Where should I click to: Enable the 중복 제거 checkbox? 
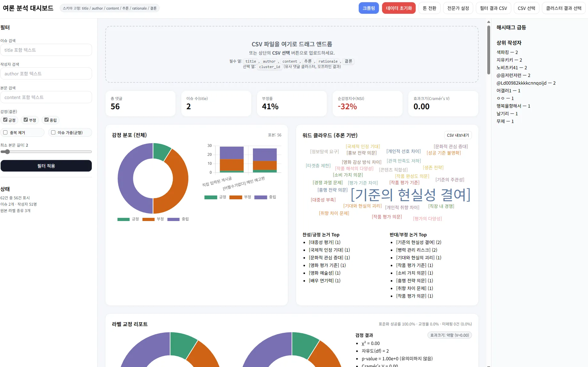coord(5,133)
